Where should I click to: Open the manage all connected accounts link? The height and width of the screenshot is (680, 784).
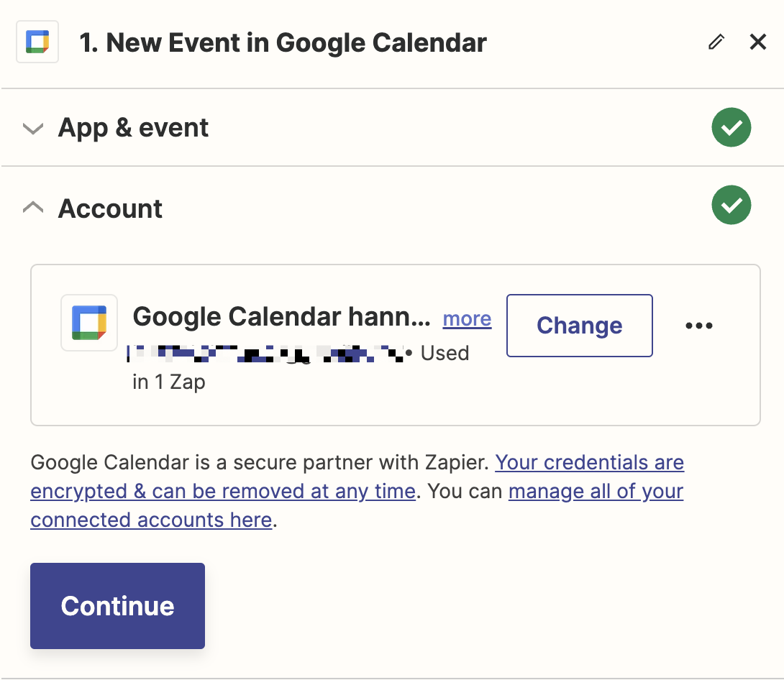pyautogui.click(x=596, y=492)
